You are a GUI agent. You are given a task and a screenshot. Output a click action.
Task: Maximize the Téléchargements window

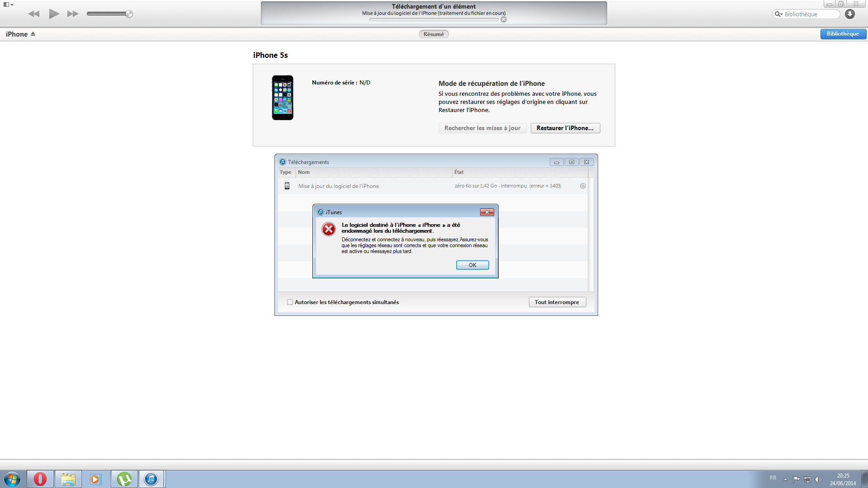click(571, 162)
